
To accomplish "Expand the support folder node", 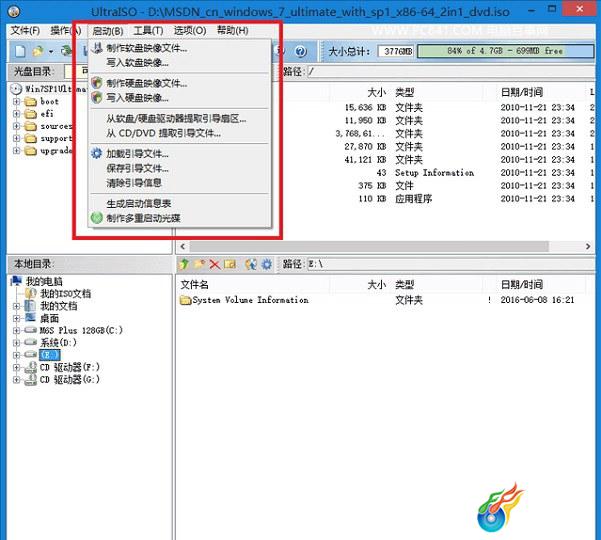I will pos(16,138).
